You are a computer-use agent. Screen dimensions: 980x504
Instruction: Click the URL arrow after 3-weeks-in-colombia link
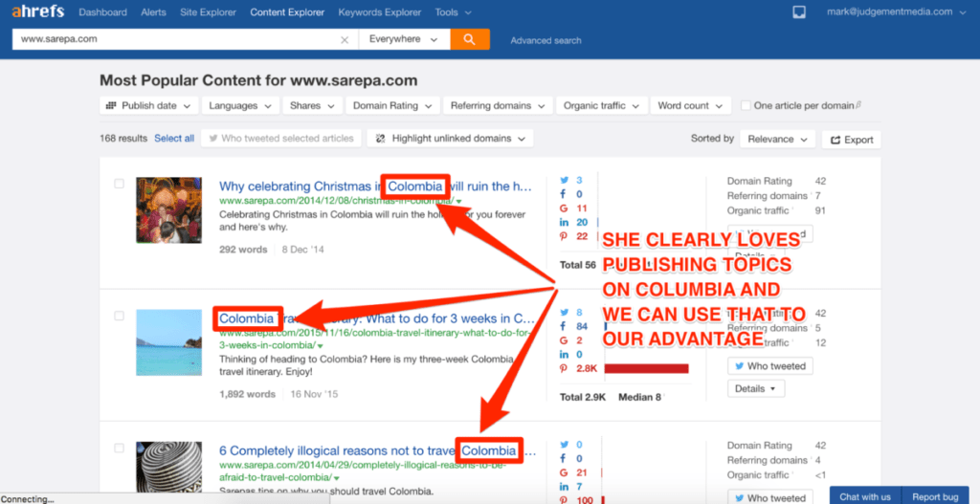click(321, 346)
